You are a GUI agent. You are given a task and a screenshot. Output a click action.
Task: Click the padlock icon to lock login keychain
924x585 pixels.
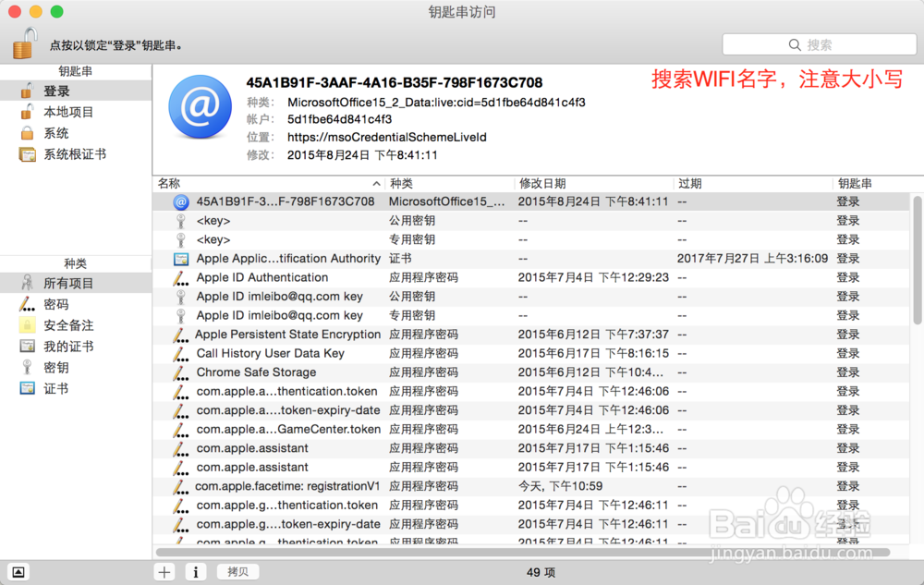(x=25, y=43)
